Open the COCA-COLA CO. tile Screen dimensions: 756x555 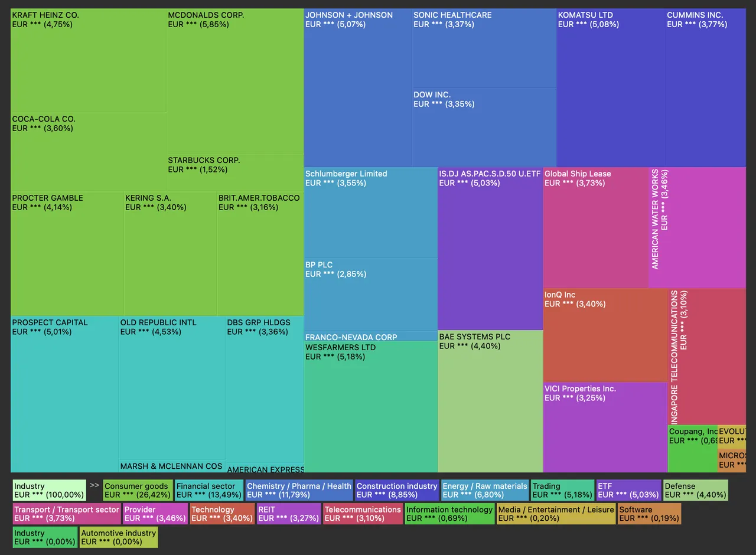tap(89, 152)
